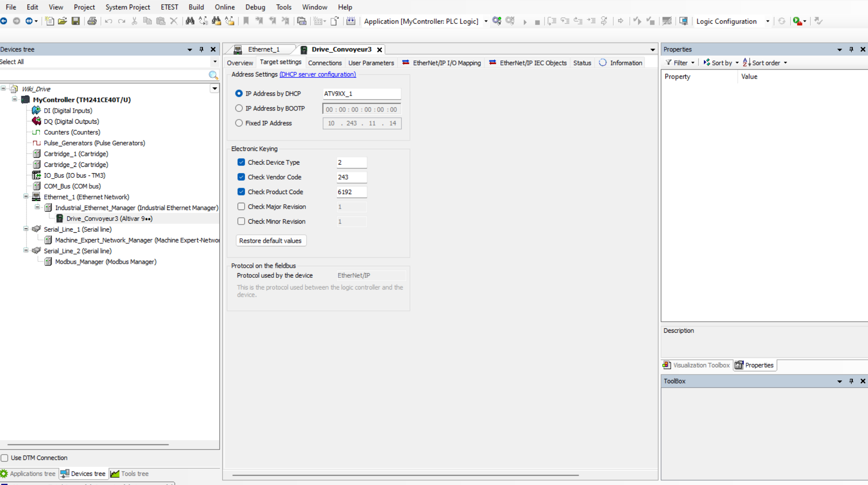
Task: Open the DHCP server configuration link
Action: [x=317, y=75]
